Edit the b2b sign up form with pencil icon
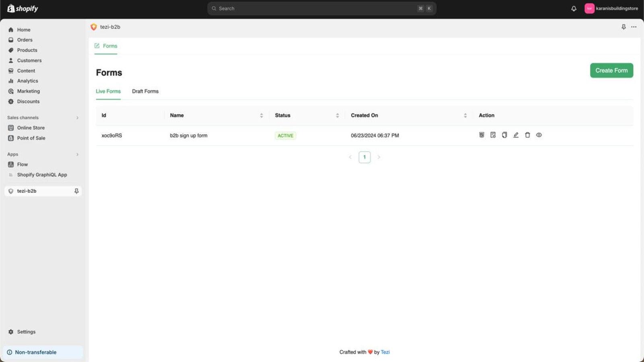This screenshot has height=362, width=644. coord(516,135)
